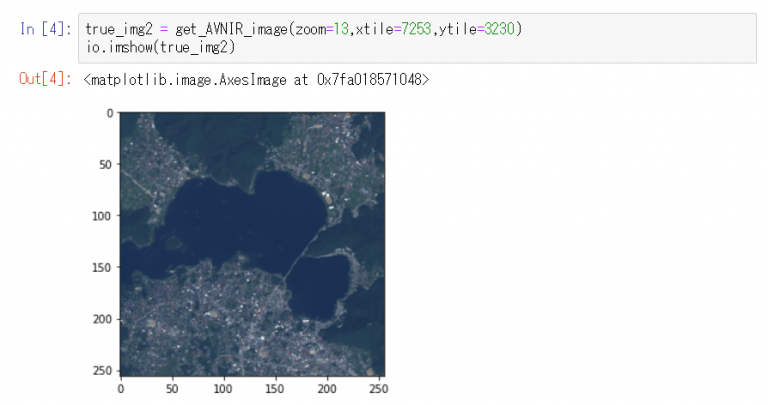This screenshot has width=768, height=405.
Task: Click the xtile=7253 argument in code
Action: coord(393,29)
